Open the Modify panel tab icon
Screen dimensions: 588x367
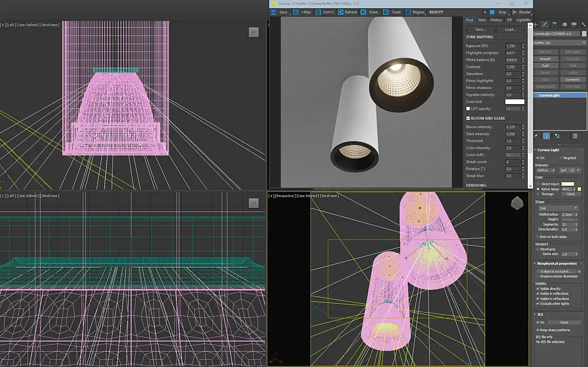click(545, 24)
